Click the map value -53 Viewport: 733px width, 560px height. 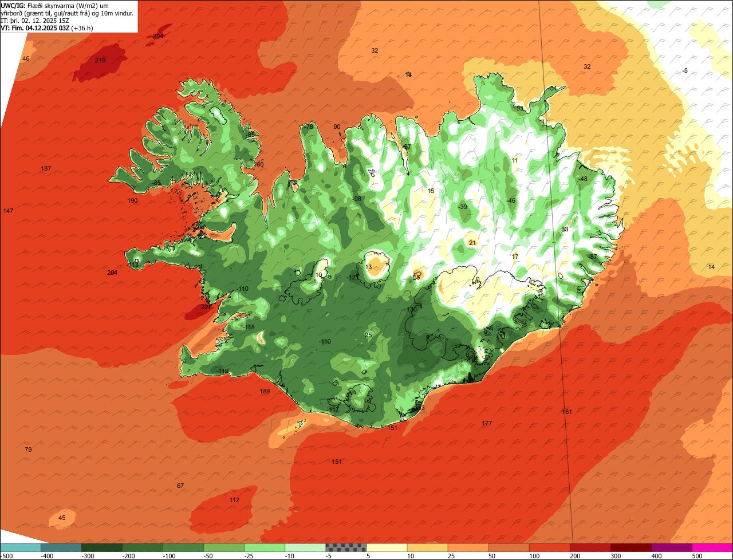(519, 108)
